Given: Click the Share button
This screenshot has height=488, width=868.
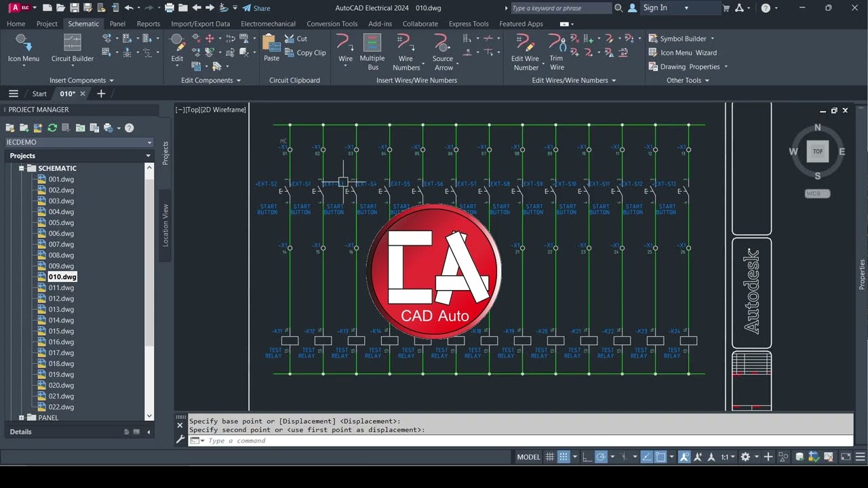Looking at the screenshot, I should click(x=256, y=8).
